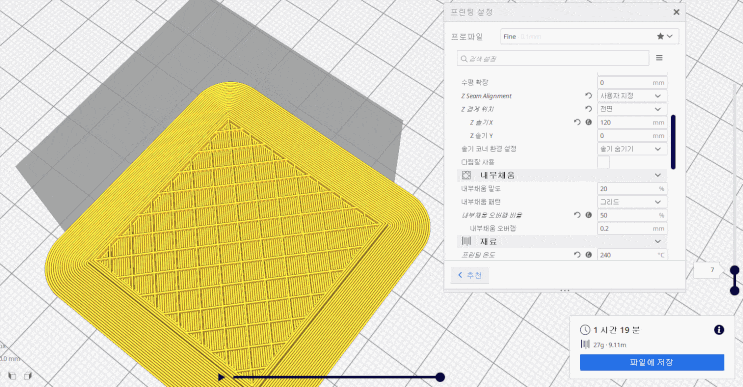Click the print time clock icon
Screen dimensions: 743x387
[585, 330]
